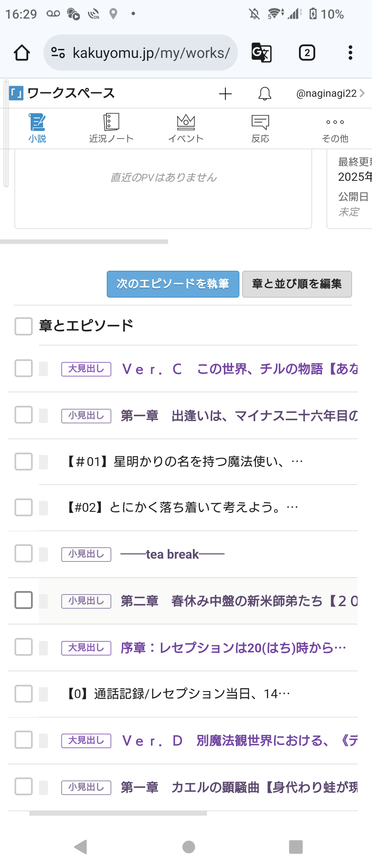Tap the browser home icon
This screenshot has height=868, width=372.
point(22,53)
